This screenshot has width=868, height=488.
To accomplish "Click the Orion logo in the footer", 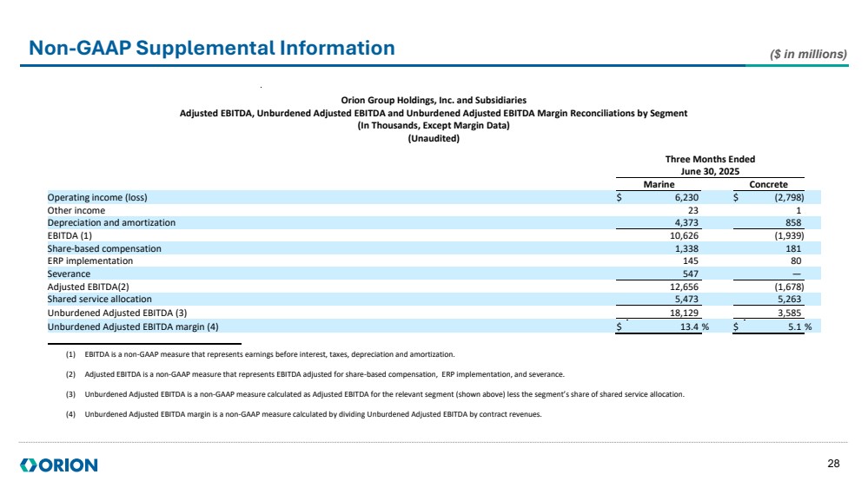I will click(58, 465).
